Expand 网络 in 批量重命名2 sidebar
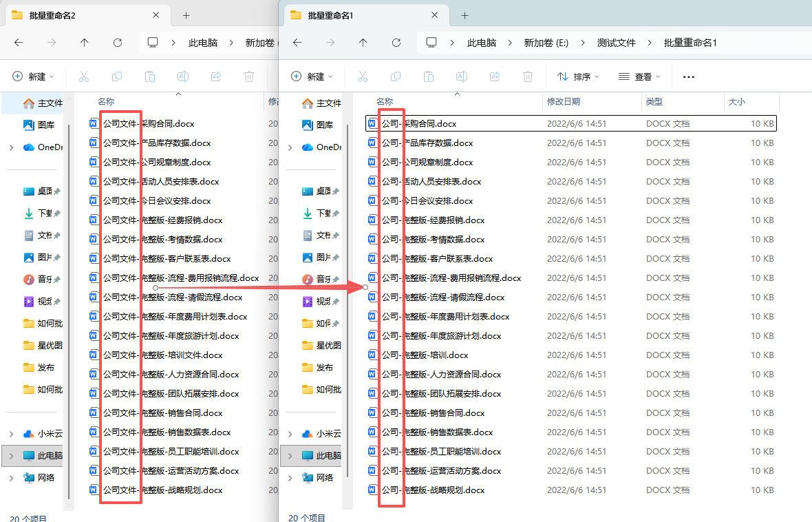 (12, 477)
